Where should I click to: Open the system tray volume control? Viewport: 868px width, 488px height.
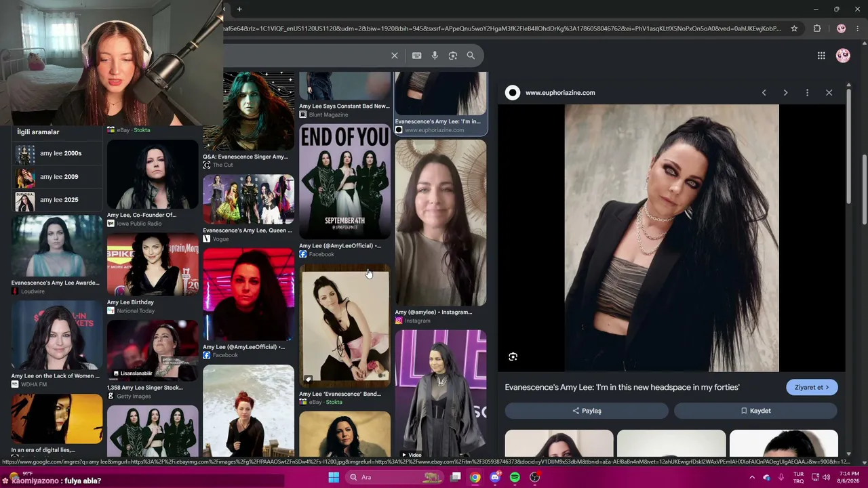[826, 477]
